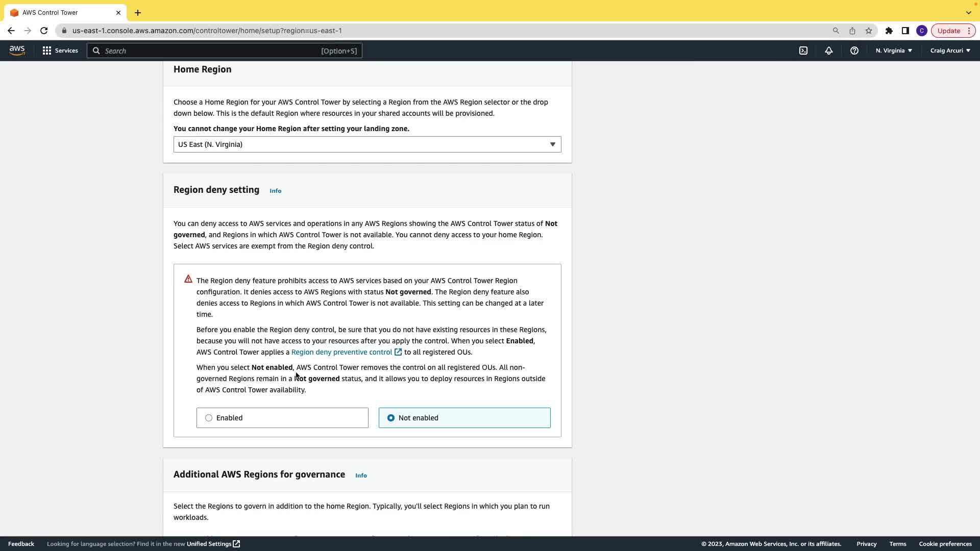The height and width of the screenshot is (551, 980).
Task: Go to AWS home logo
Action: click(17, 51)
